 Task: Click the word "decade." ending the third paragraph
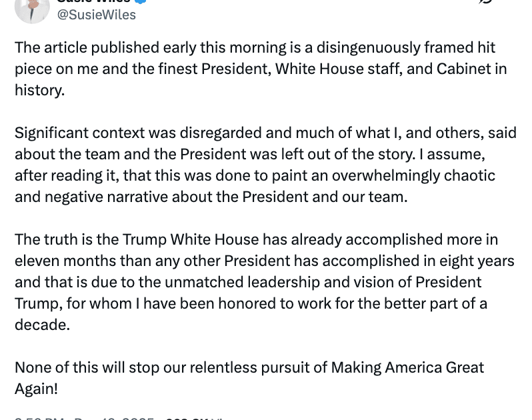42,325
